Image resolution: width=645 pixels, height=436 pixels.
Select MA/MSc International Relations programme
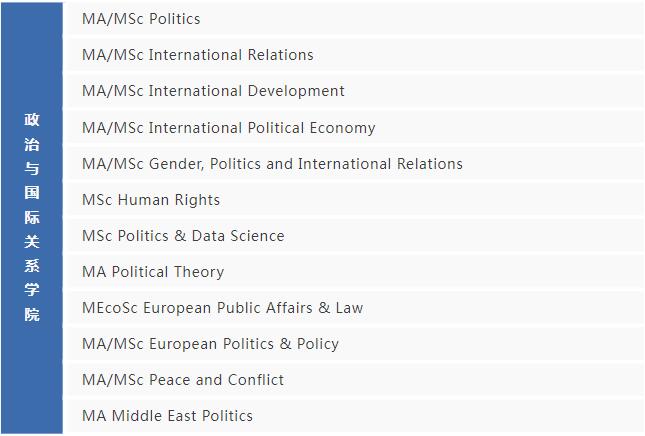[x=198, y=55]
